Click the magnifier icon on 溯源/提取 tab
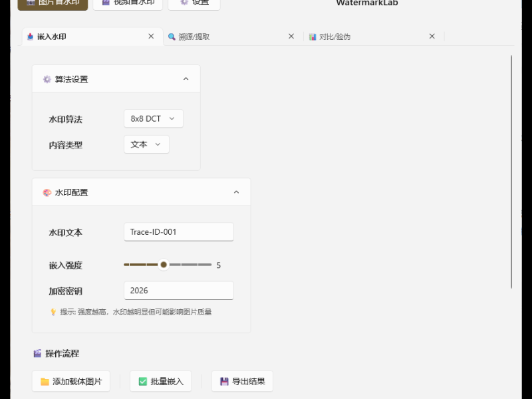Viewport: 532px width, 399px height. pos(172,37)
